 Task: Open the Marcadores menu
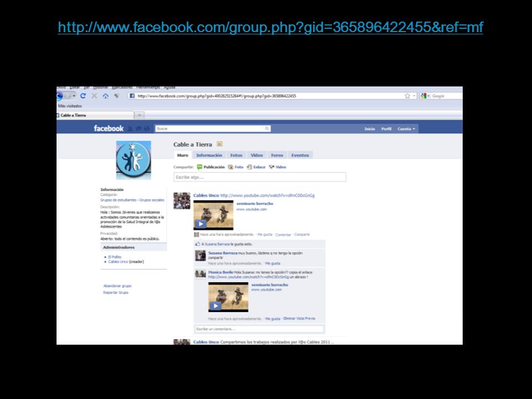tap(122, 88)
